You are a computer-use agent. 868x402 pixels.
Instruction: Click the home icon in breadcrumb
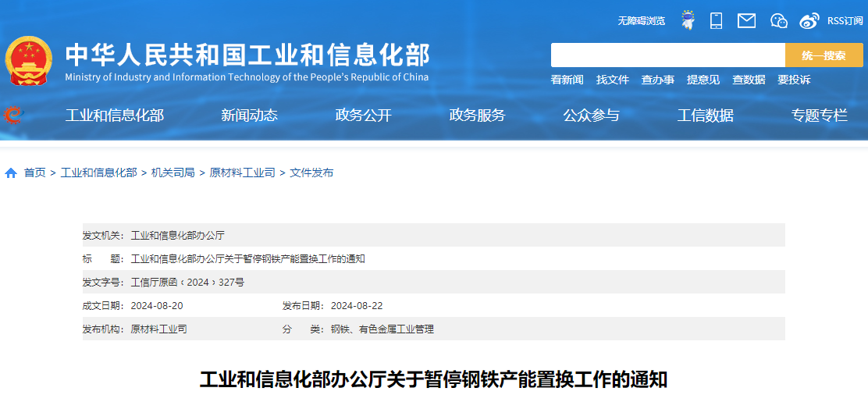pyautogui.click(x=11, y=173)
